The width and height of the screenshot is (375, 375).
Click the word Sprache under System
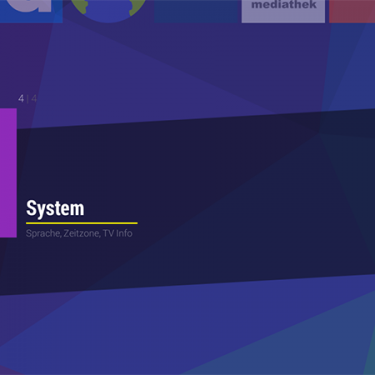(x=43, y=233)
